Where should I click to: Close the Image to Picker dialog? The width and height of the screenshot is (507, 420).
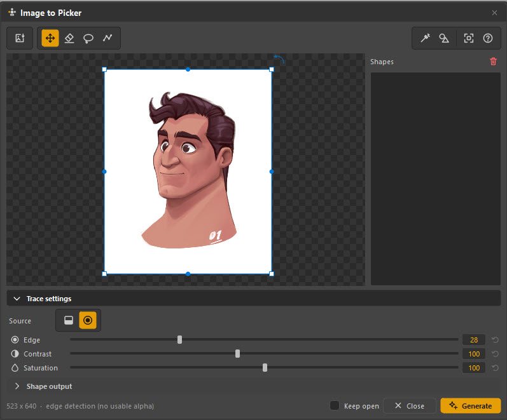click(x=494, y=13)
